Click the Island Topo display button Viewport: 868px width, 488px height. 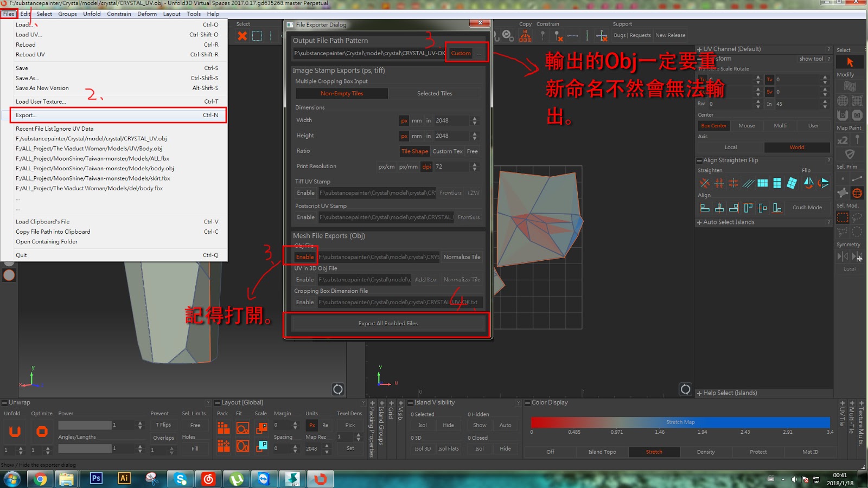(602, 452)
